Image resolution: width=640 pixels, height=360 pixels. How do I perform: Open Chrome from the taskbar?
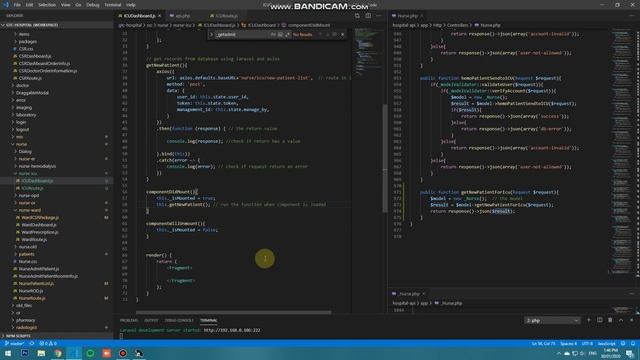58,353
